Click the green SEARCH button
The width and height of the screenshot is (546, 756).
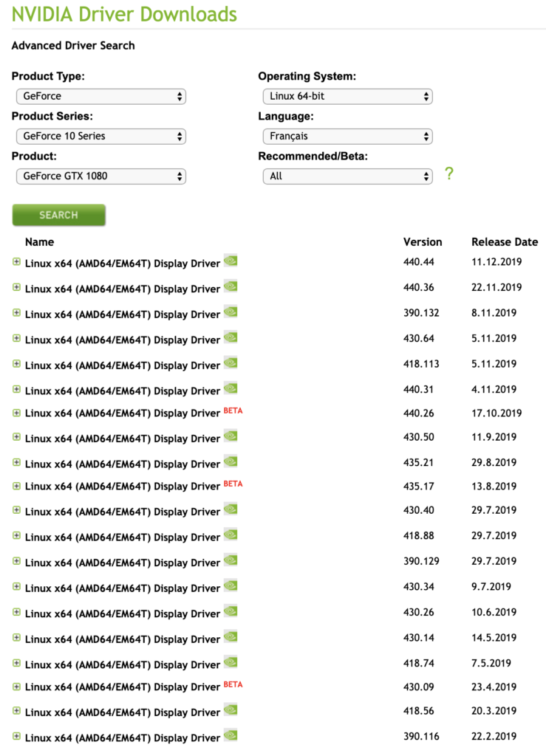59,215
